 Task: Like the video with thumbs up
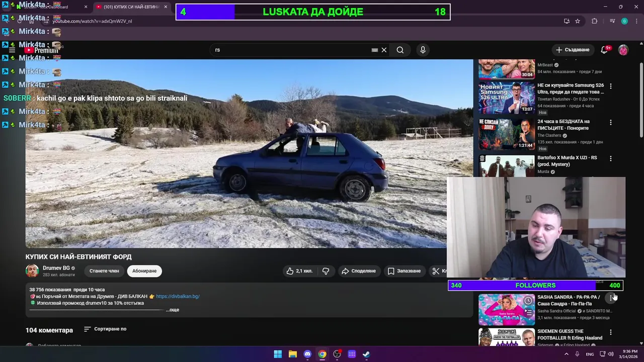tap(300, 271)
